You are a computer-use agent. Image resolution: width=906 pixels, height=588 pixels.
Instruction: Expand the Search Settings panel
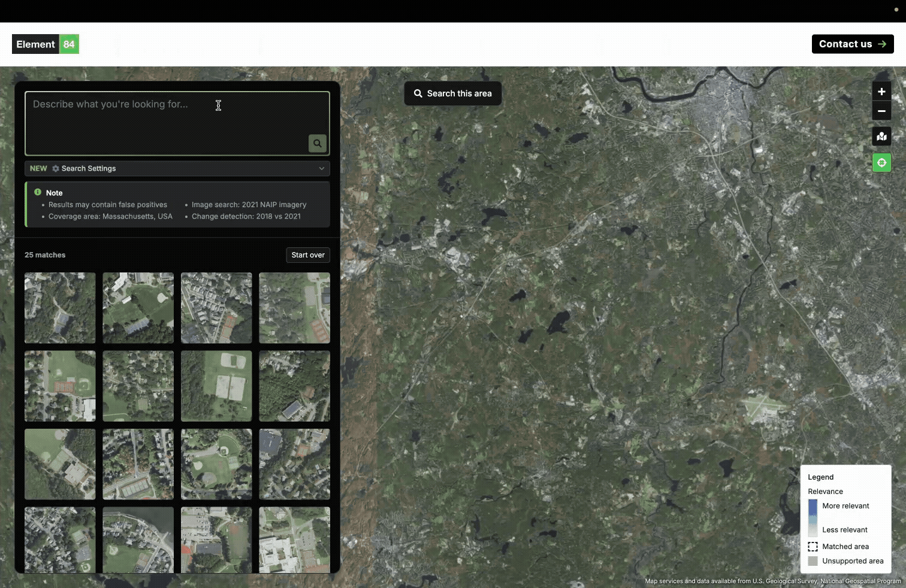coord(177,168)
